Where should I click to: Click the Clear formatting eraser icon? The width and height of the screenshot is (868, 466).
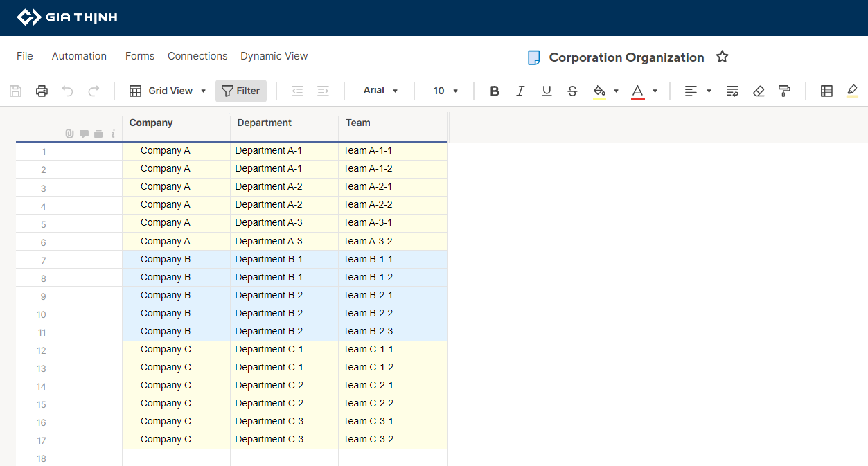tap(759, 91)
